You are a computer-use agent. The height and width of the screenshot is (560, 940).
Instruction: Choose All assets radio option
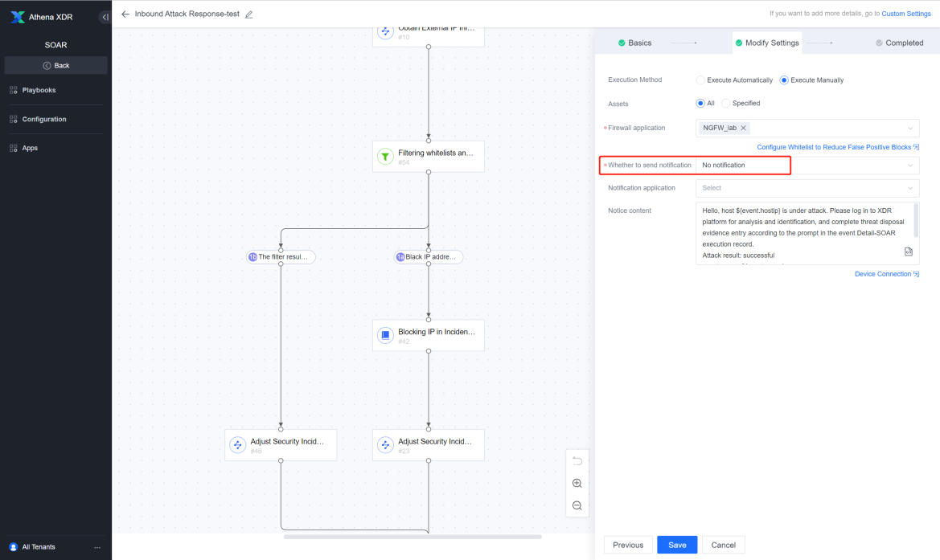pos(700,103)
